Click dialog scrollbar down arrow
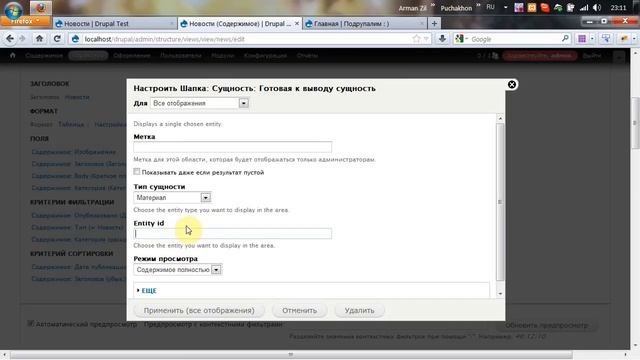The height and width of the screenshot is (360, 640). (500, 293)
